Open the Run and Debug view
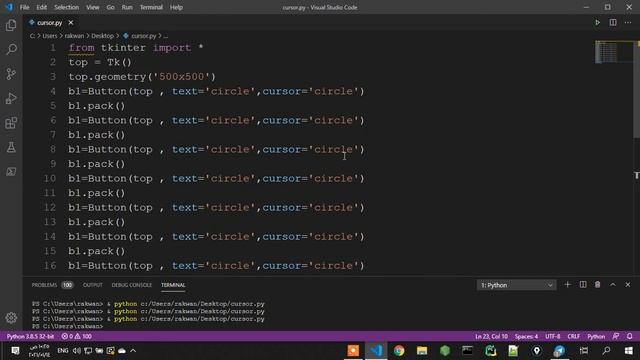 [11, 98]
